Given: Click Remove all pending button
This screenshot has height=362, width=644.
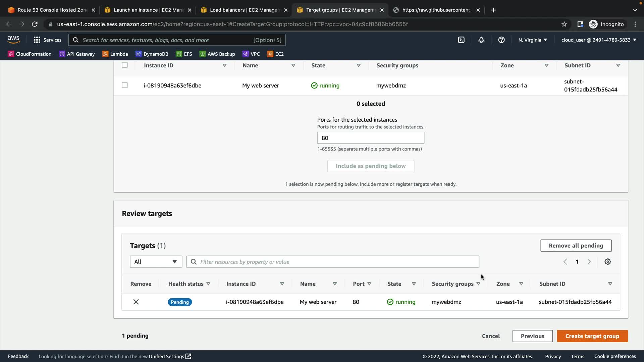Looking at the screenshot, I should (x=576, y=246).
